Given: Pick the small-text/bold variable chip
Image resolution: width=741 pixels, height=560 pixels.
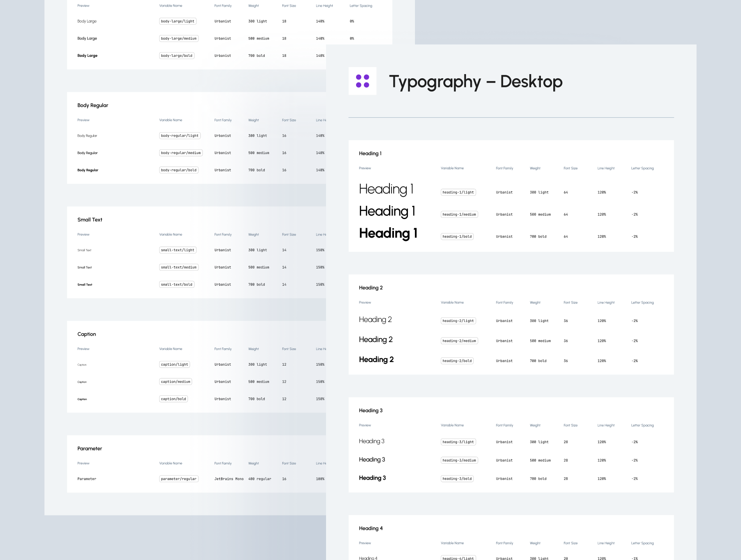Looking at the screenshot, I should [177, 285].
